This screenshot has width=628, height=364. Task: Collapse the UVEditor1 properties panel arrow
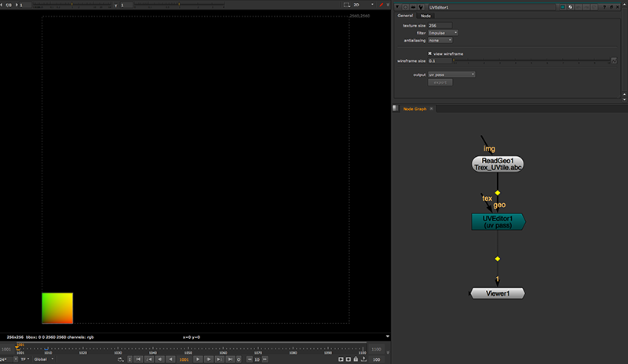point(397,6)
